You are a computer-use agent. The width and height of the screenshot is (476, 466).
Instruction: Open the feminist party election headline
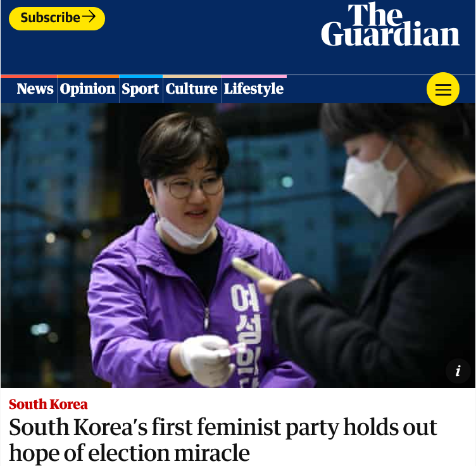coord(223,440)
